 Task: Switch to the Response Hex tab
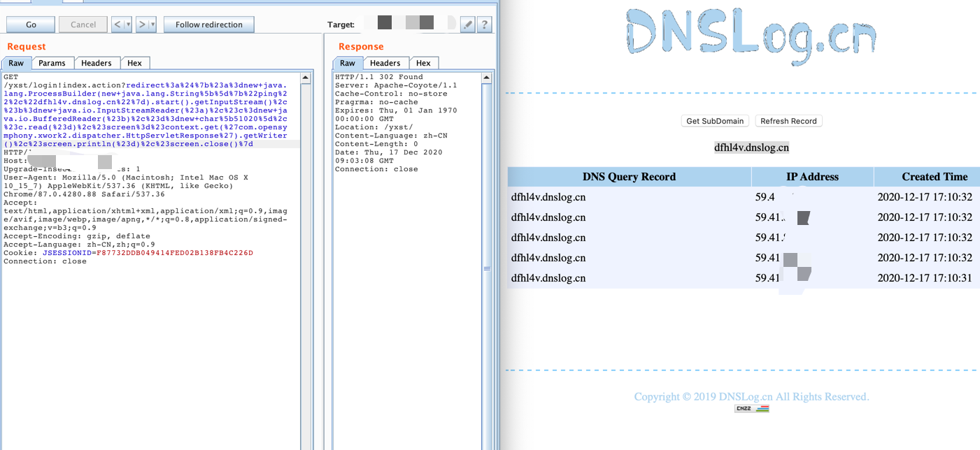[424, 63]
